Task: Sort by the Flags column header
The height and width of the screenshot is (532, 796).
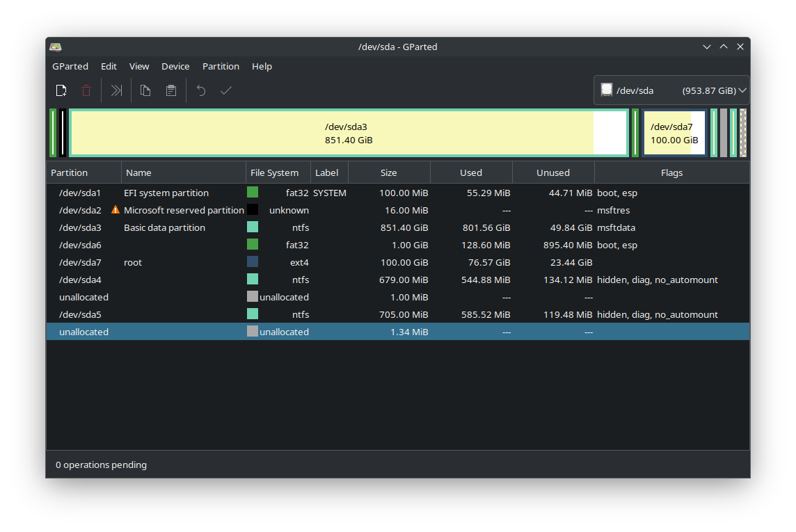Action: [671, 173]
